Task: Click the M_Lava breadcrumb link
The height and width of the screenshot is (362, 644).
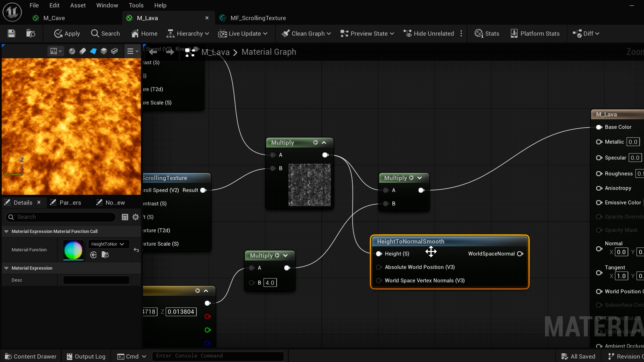Action: point(215,52)
